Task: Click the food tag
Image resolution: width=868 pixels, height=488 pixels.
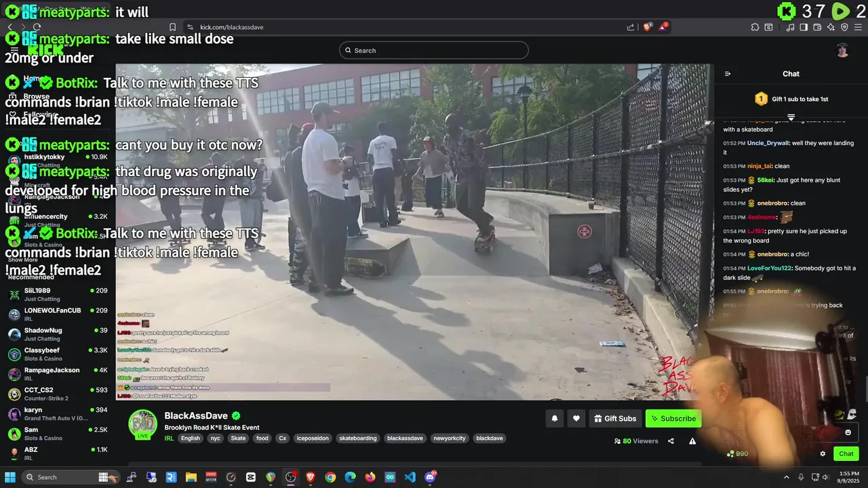Action: (x=262, y=439)
